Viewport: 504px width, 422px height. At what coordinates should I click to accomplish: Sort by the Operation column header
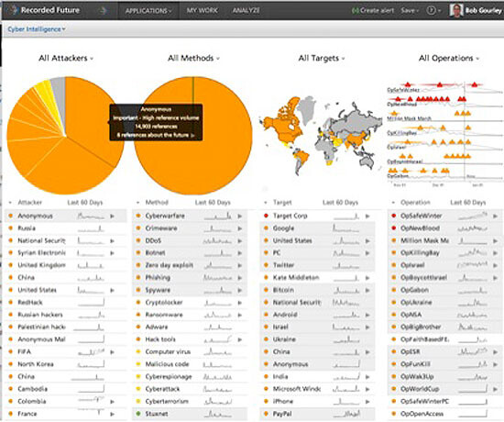(x=415, y=203)
